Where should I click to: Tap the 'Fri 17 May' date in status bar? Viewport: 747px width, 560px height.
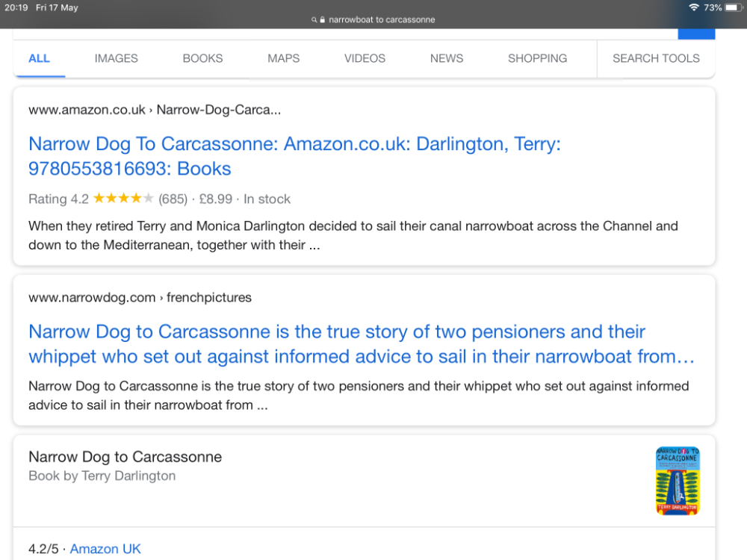tap(57, 7)
